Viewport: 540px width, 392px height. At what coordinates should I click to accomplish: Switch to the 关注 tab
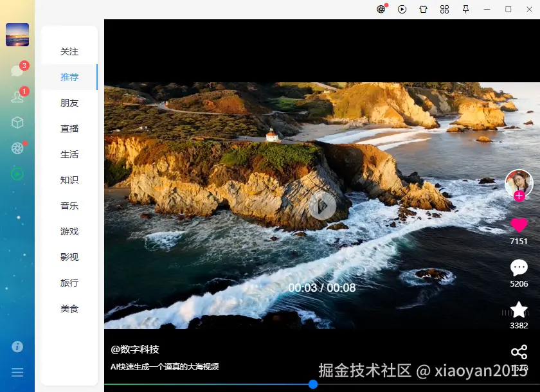tap(69, 51)
